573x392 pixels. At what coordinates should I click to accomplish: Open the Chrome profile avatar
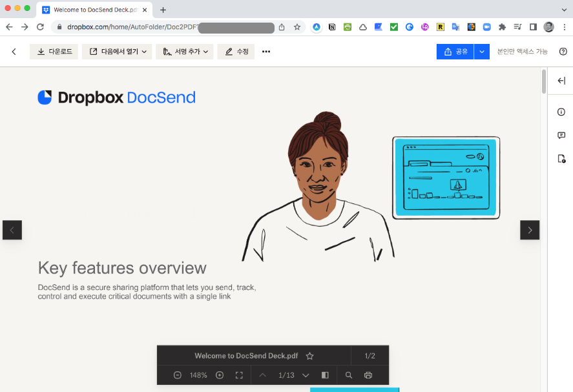[548, 26]
